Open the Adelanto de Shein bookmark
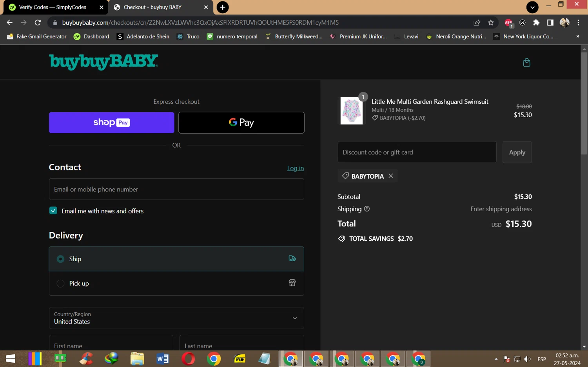 tap(143, 36)
